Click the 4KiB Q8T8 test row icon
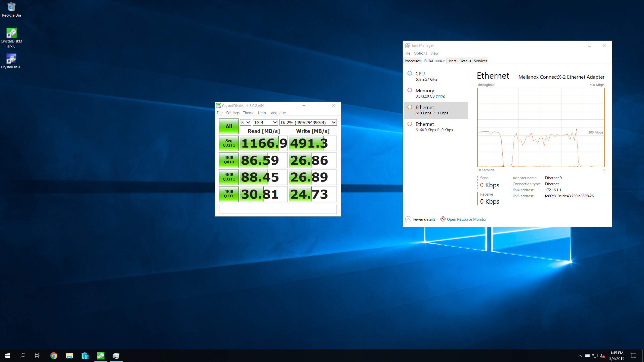Image resolution: width=644 pixels, height=362 pixels. [229, 160]
